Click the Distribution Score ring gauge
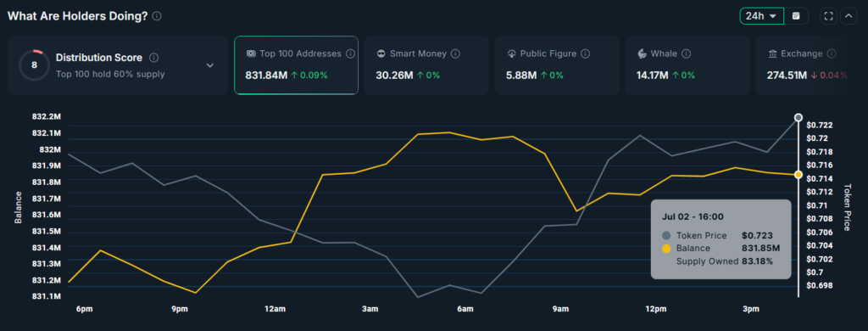This screenshot has width=868, height=331. click(x=34, y=65)
